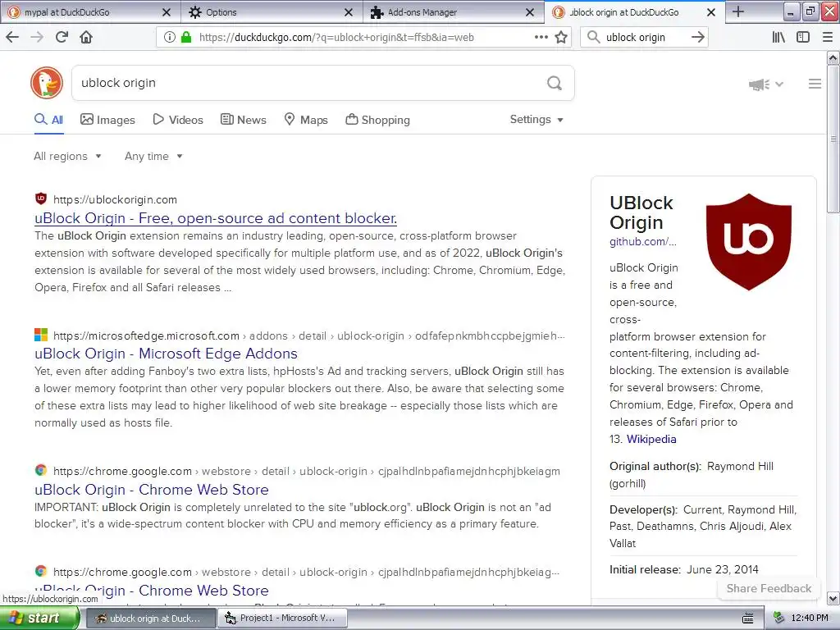This screenshot has width=840, height=630.
Task: Go back to the previous page
Action: [12, 37]
